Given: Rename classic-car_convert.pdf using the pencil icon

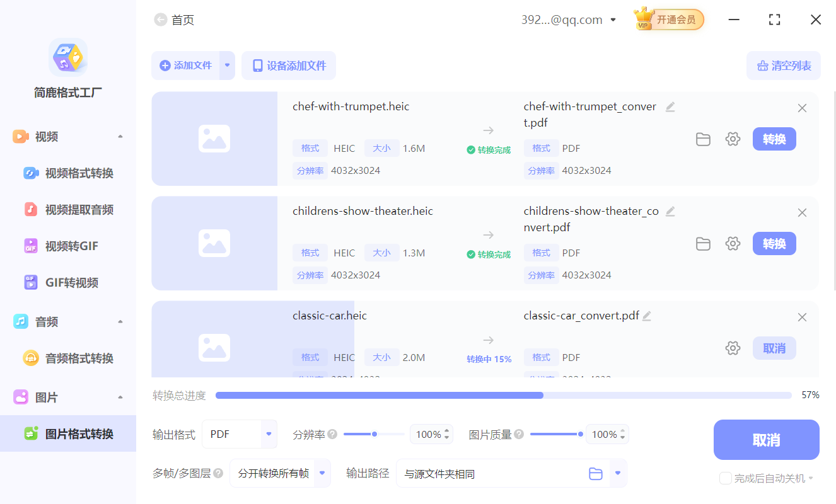Looking at the screenshot, I should pyautogui.click(x=646, y=315).
